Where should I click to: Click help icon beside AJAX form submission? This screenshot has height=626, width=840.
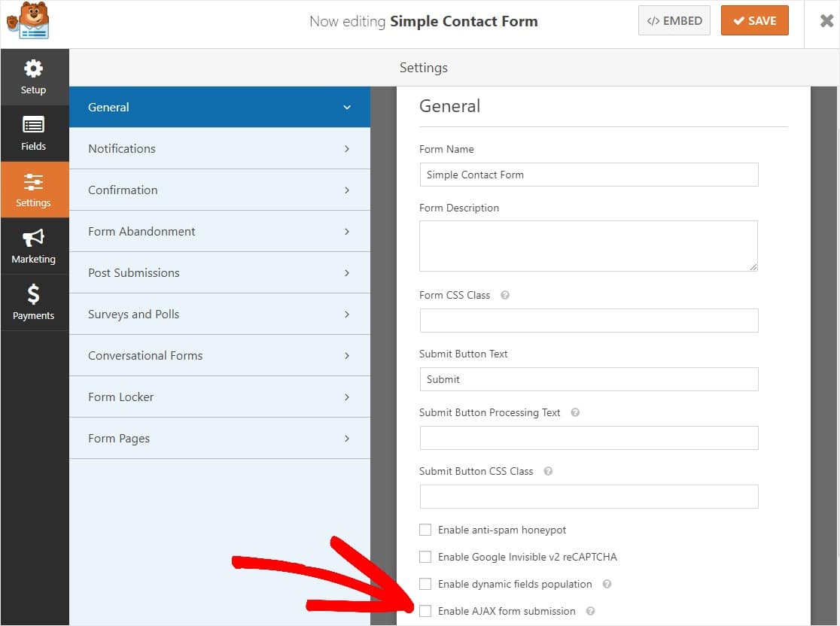point(590,611)
